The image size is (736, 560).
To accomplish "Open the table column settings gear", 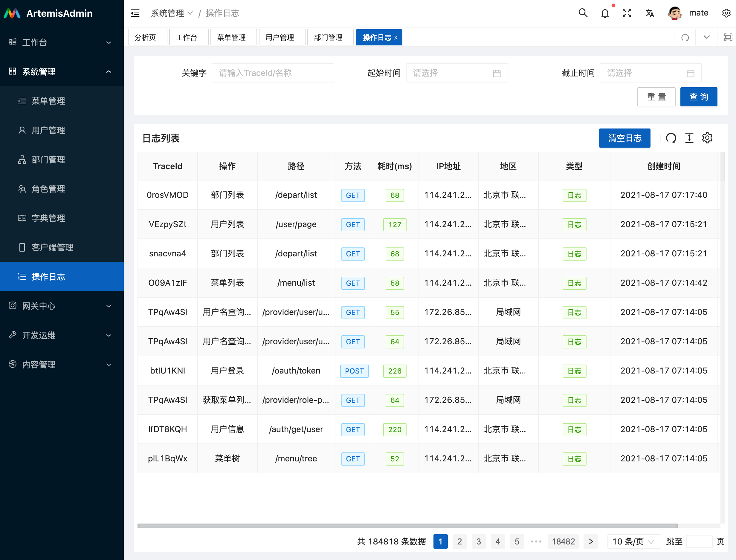I will (x=707, y=138).
